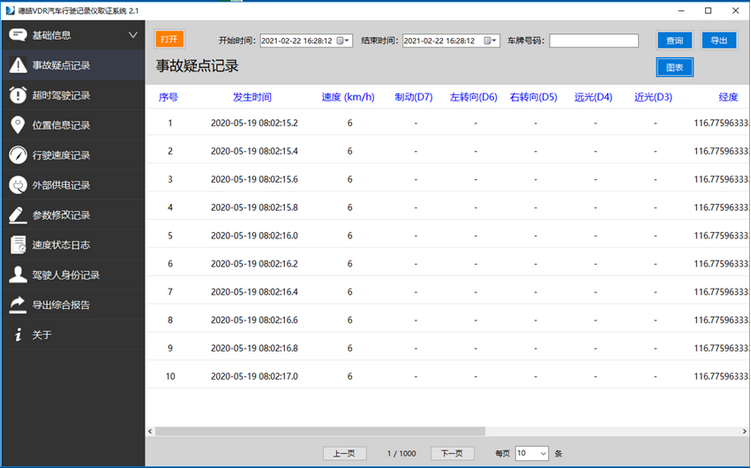751x469 pixels.
Task: Click the horizontal scrollbar under the table
Action: pyautogui.click(x=400, y=431)
